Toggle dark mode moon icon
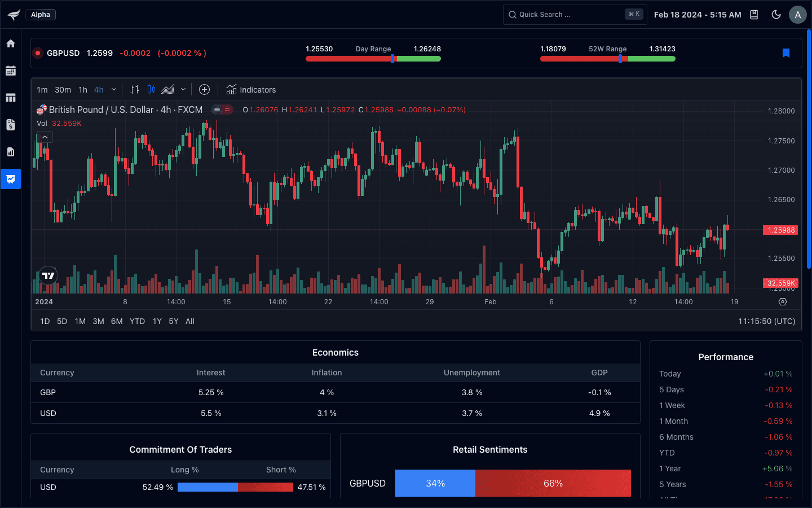 pyautogui.click(x=776, y=15)
